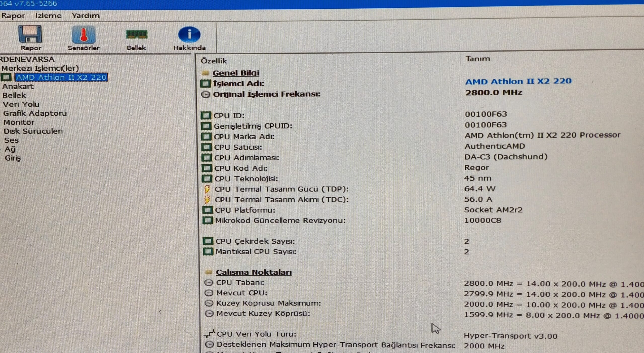The image size is (644, 353).
Task: Click the chip icon beside Mikrokod Güncelleme Revizyonu
Action: [x=208, y=220]
